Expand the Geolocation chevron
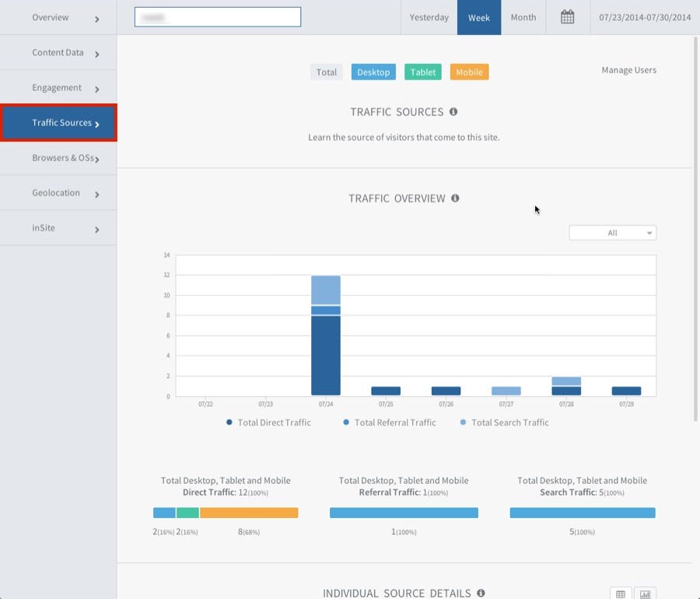The image size is (700, 599). pos(97,194)
